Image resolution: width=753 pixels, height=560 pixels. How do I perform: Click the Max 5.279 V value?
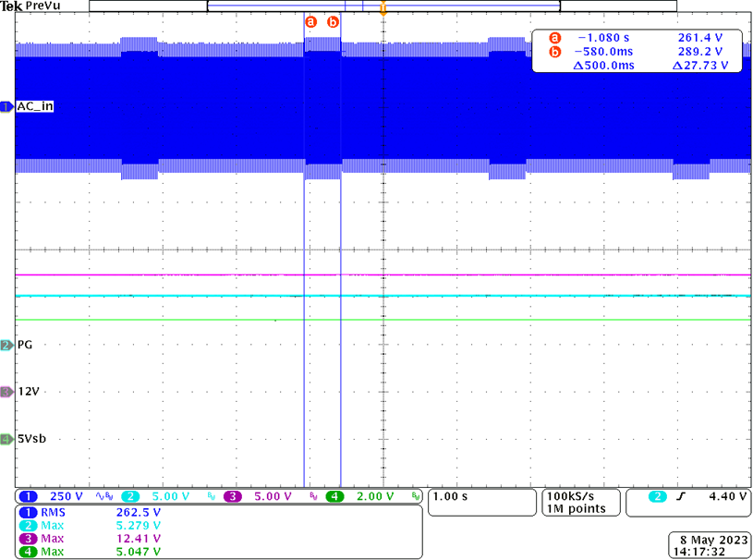139,526
